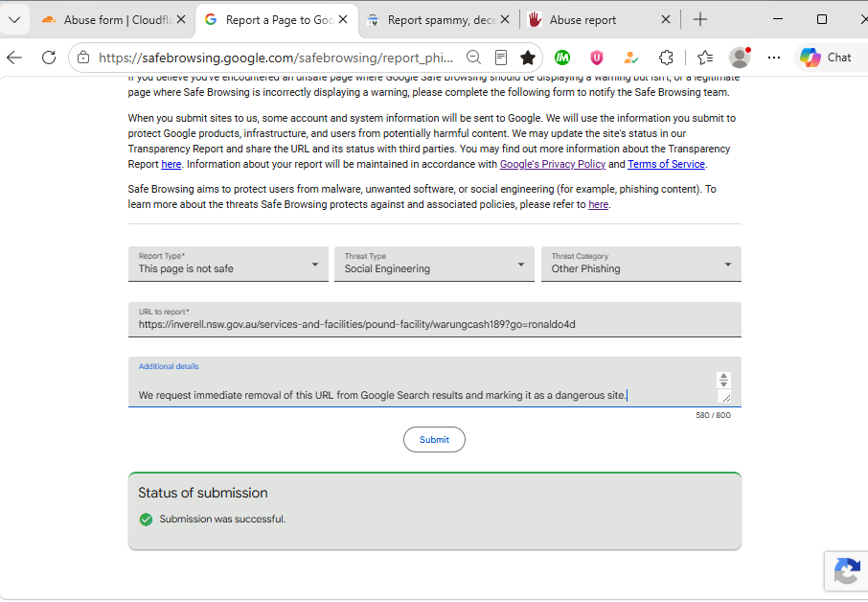Open a new browser tab
868x602 pixels.
700,19
